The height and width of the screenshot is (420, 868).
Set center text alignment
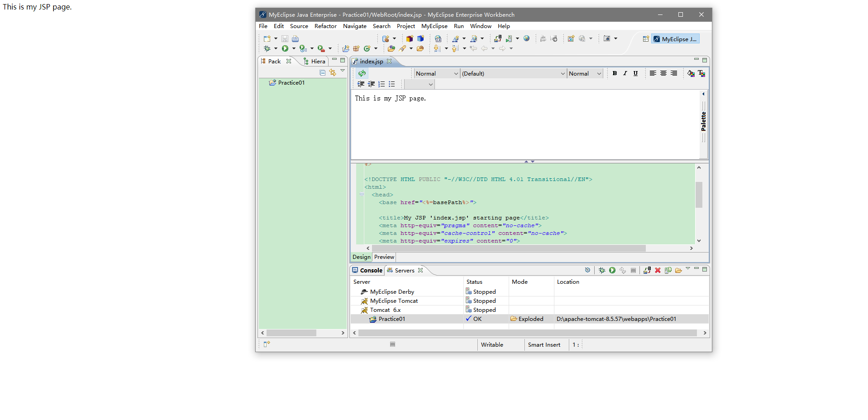point(663,73)
